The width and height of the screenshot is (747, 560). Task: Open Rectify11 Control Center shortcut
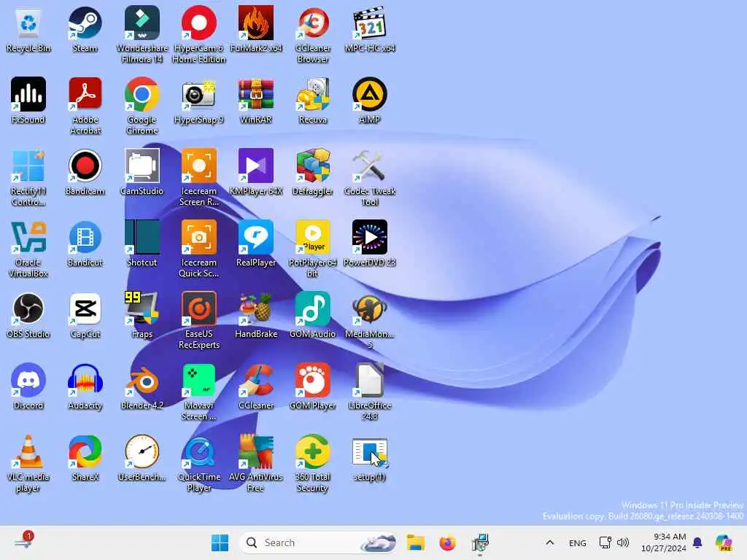pos(28,178)
